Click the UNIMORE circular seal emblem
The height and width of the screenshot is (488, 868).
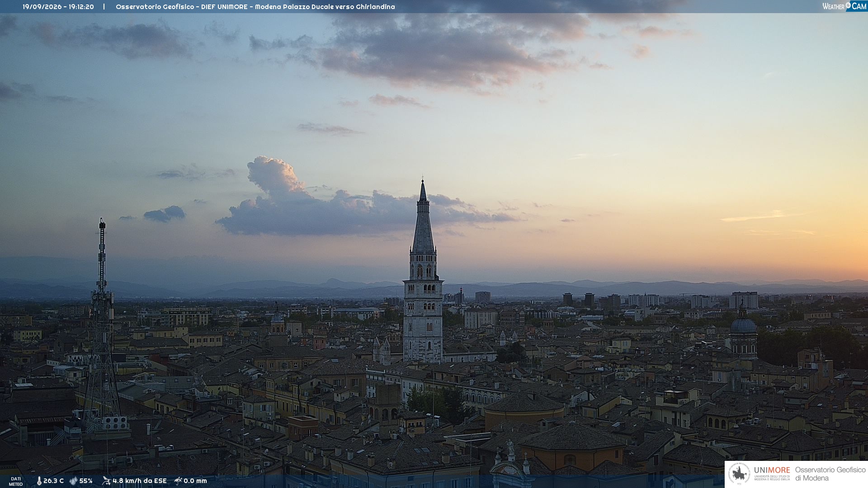tap(739, 474)
